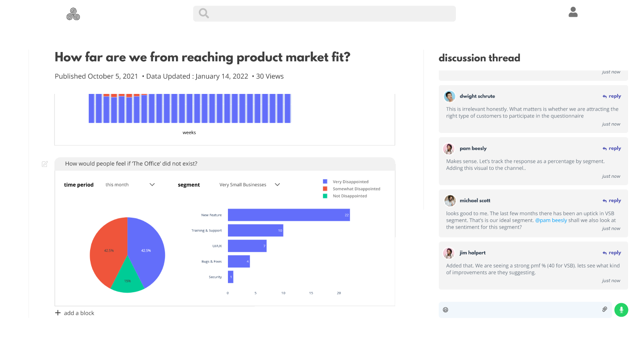This screenshot has width=644, height=338.
Task: Open the segment dropdown chevron
Action: click(277, 185)
